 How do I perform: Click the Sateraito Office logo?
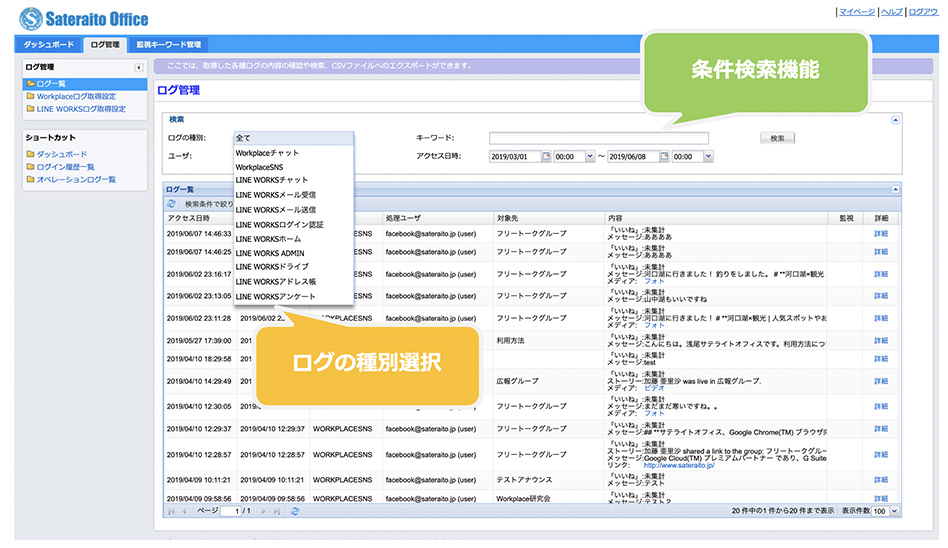coord(83,19)
